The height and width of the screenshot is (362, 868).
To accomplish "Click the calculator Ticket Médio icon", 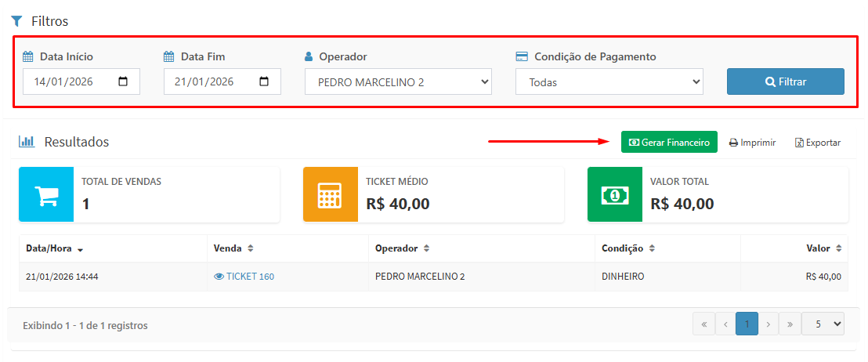I will 331,194.
